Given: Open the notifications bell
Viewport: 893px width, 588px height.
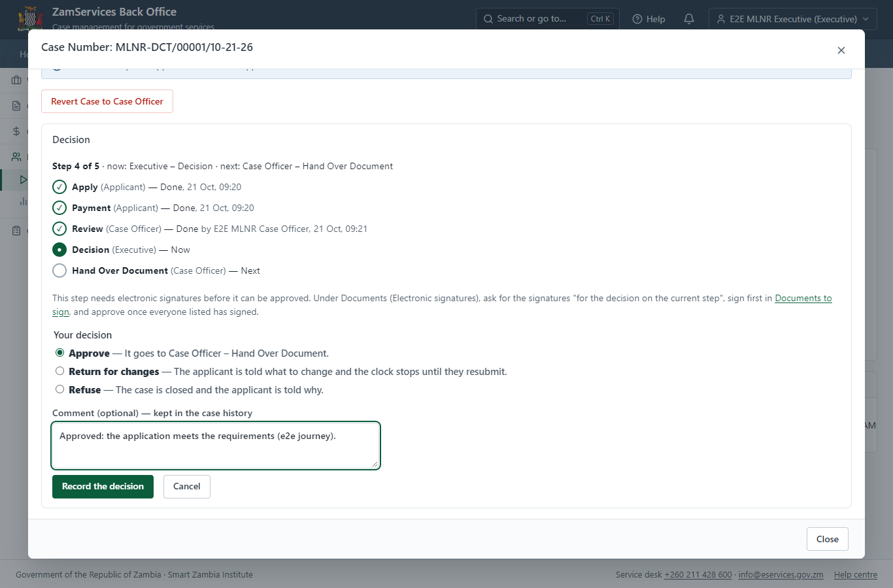Looking at the screenshot, I should pyautogui.click(x=689, y=19).
